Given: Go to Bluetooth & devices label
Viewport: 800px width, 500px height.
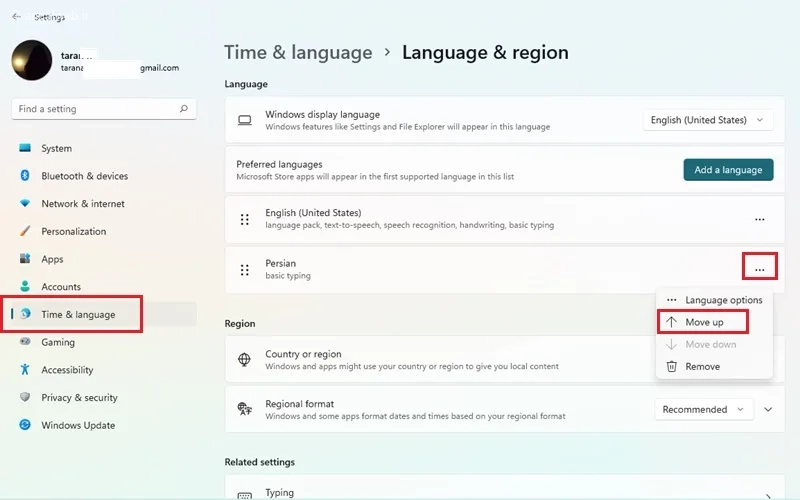Looking at the screenshot, I should point(85,176).
